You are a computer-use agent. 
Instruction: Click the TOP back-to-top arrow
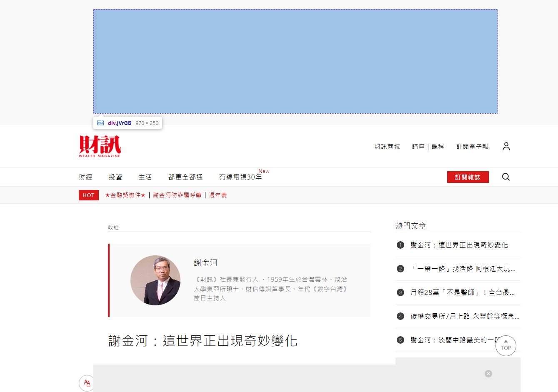[505, 345]
